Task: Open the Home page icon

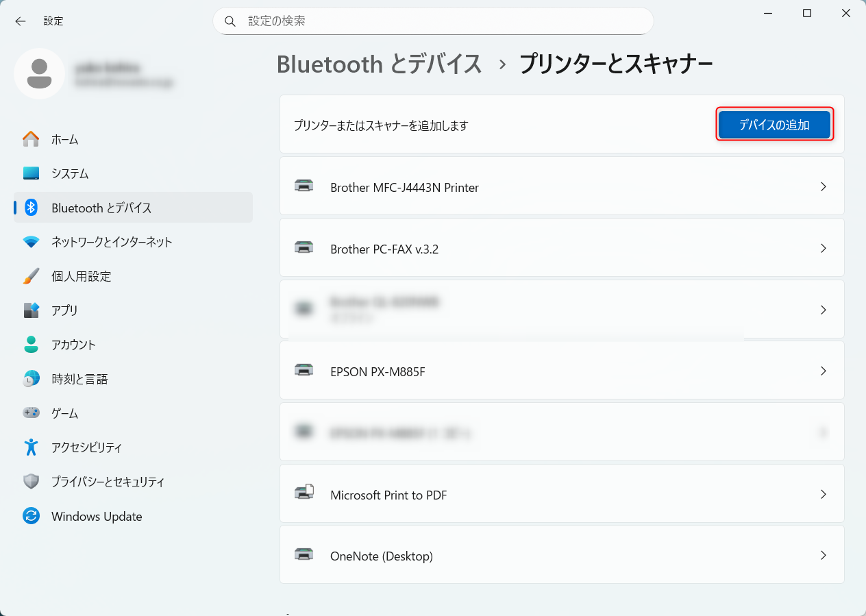Action: pos(31,139)
